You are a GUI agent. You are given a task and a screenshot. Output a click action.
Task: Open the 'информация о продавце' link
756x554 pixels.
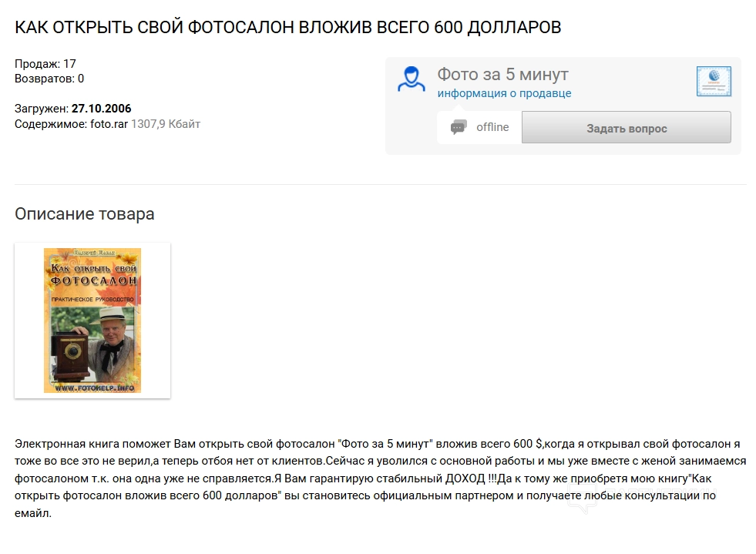[x=504, y=93]
